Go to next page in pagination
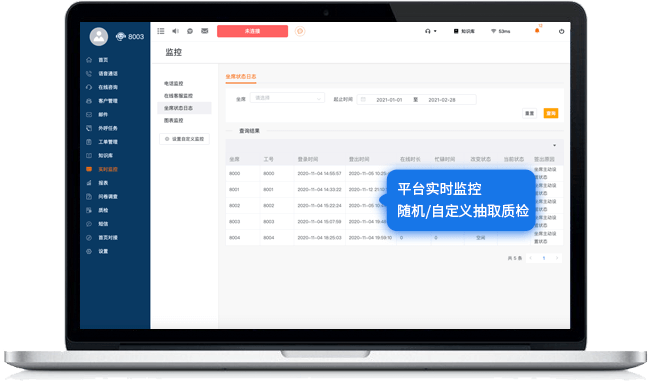Image resolution: width=650 pixels, height=382 pixels. pyautogui.click(x=557, y=258)
